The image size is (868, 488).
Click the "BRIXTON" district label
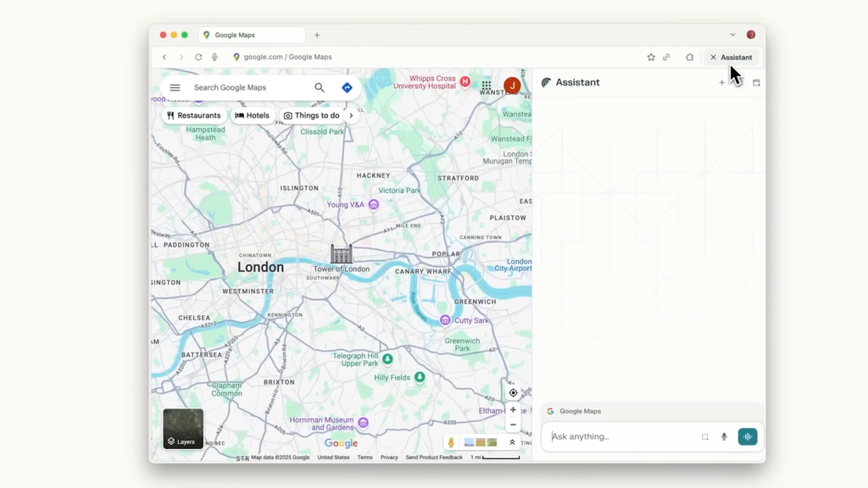pos(279,382)
